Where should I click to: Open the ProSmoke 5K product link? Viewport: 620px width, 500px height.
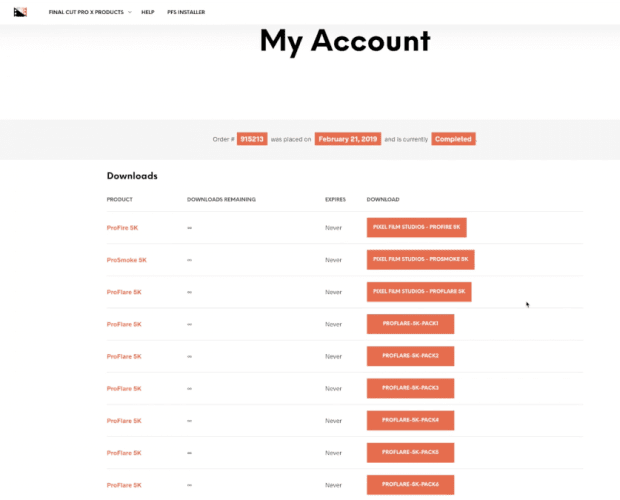(127, 260)
